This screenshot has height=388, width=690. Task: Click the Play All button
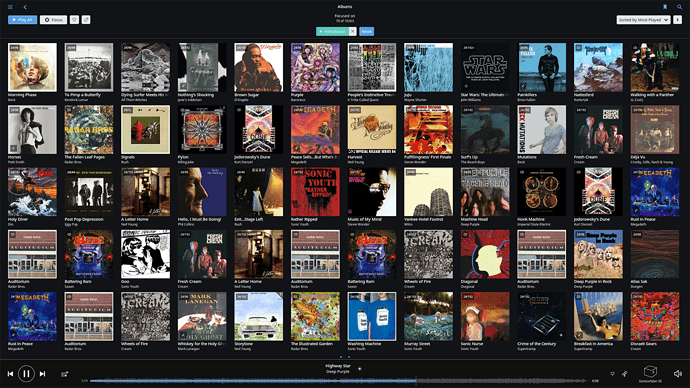[x=22, y=20]
